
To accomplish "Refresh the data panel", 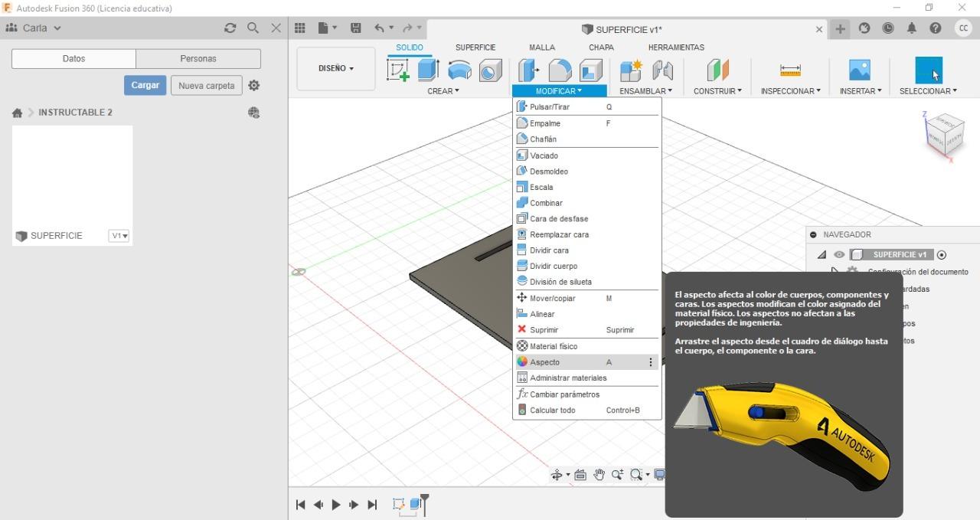I will coord(230,28).
